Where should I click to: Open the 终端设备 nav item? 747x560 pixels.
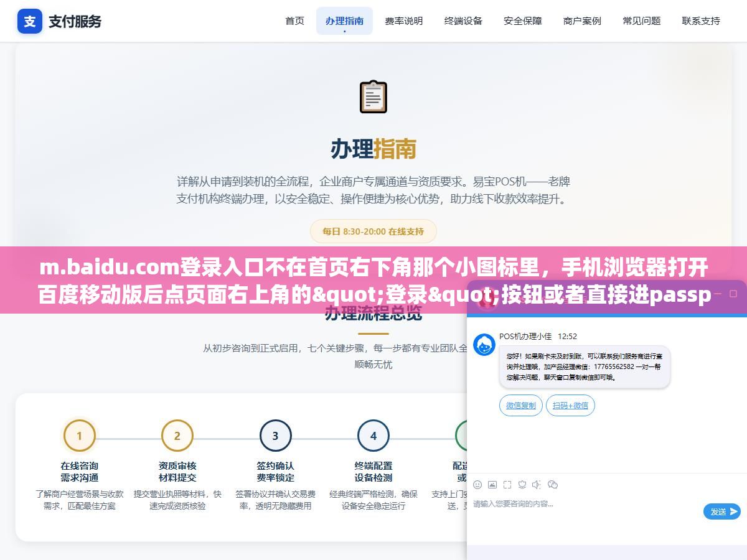tap(463, 21)
